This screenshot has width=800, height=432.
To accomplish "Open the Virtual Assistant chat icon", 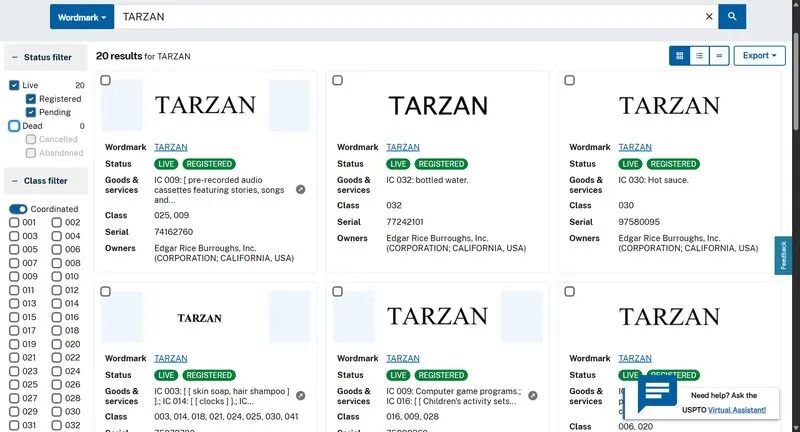I will pos(657,393).
